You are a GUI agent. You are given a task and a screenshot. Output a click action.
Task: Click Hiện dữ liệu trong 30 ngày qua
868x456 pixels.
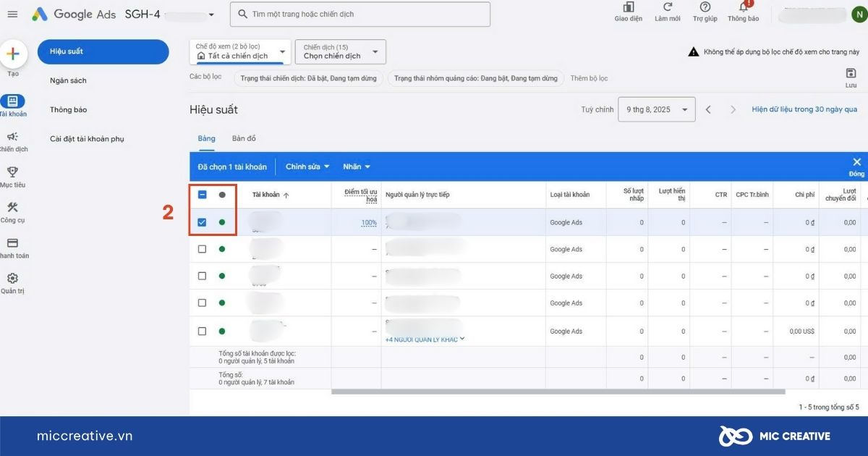(804, 109)
